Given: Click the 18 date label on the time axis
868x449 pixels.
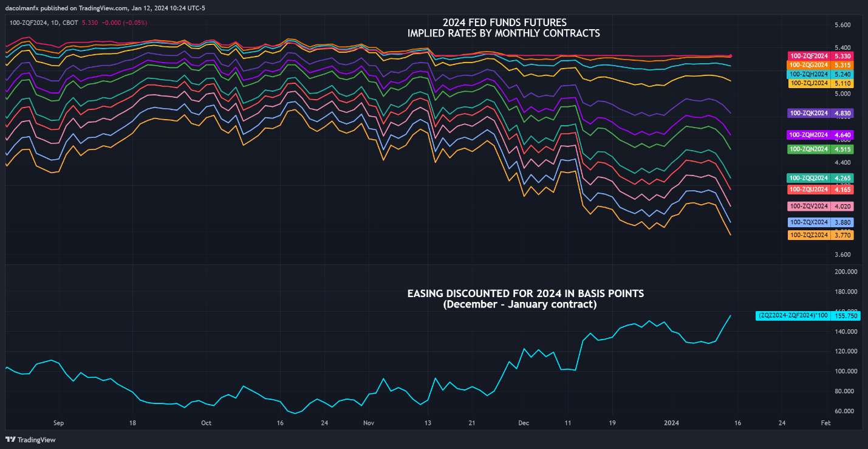Looking at the screenshot, I should 132,422.
